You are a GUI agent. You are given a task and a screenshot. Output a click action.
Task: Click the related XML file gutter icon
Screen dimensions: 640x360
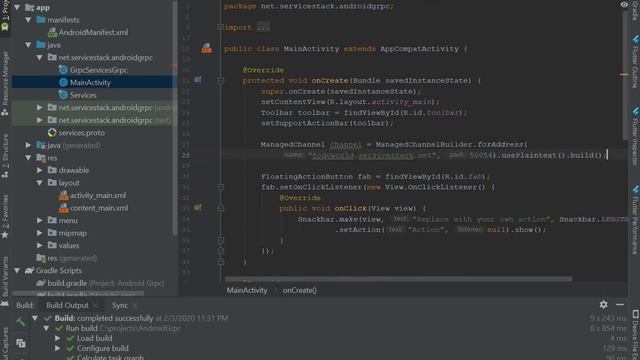[207, 49]
